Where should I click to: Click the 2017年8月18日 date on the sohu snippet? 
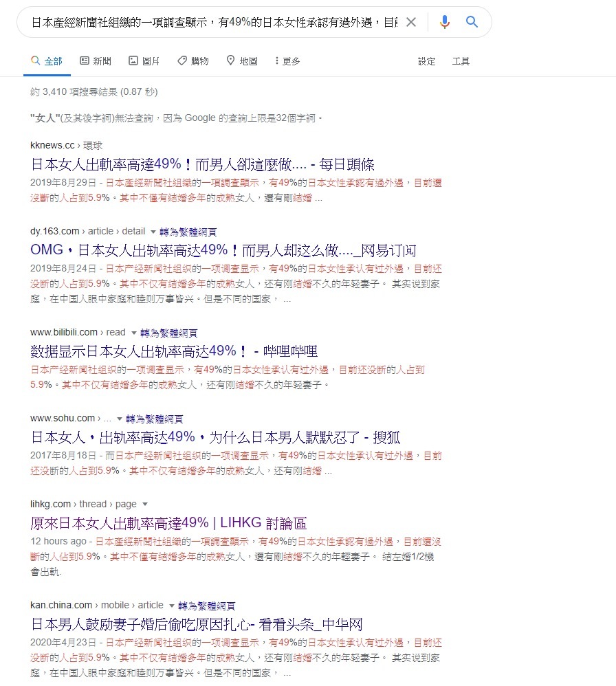point(63,456)
